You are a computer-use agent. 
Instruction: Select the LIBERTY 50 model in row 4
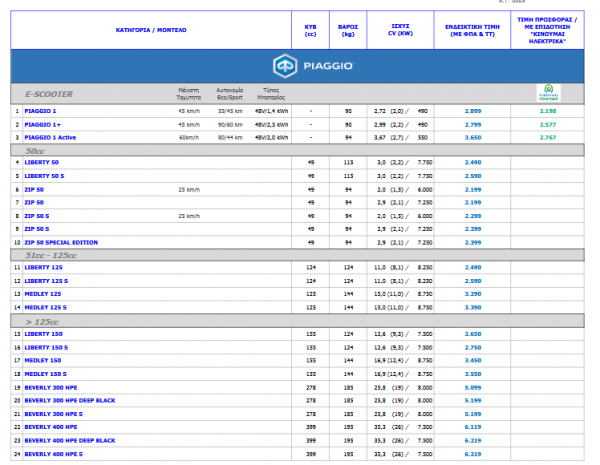pyautogui.click(x=41, y=162)
